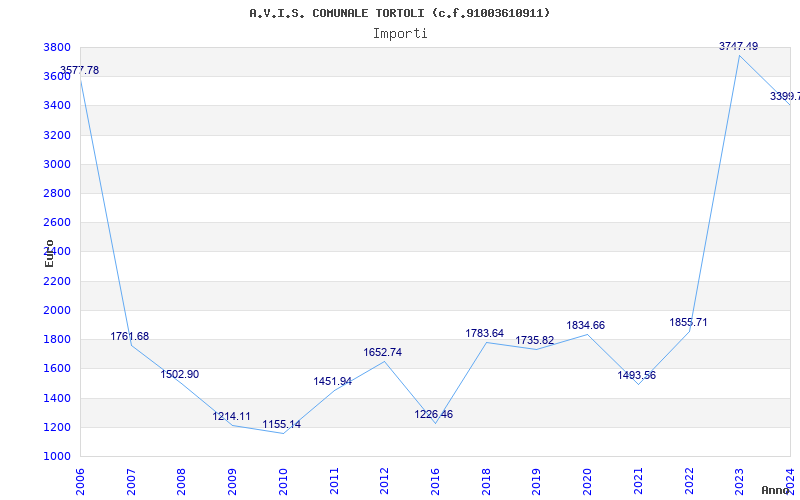Image resolution: width=800 pixels, height=500 pixels.
Task: Click the Anno x-axis title
Action: coord(776,491)
